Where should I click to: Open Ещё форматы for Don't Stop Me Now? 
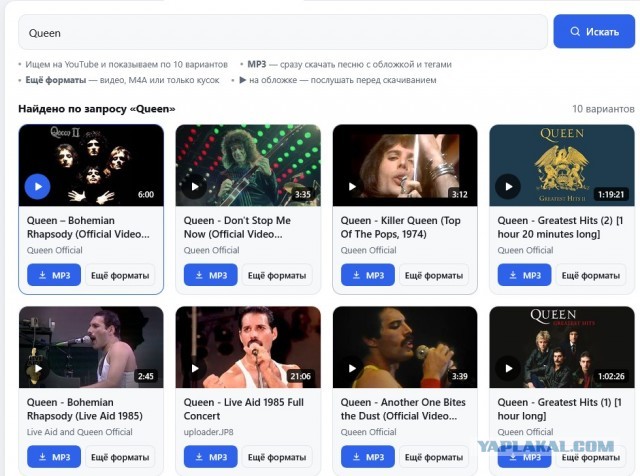pyautogui.click(x=277, y=276)
